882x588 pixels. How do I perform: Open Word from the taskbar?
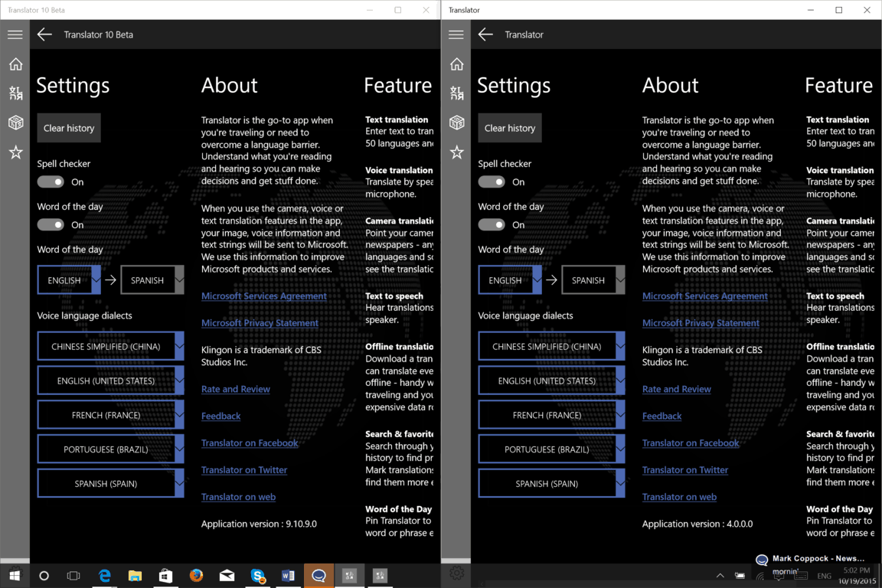click(288, 576)
